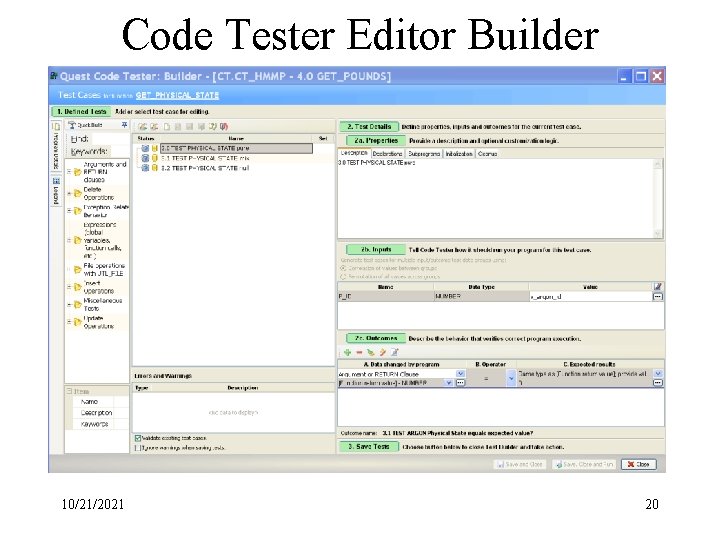The width and height of the screenshot is (720, 540).
Task: Open the GET_PHYSICAL_STATE link
Action: click(x=177, y=96)
